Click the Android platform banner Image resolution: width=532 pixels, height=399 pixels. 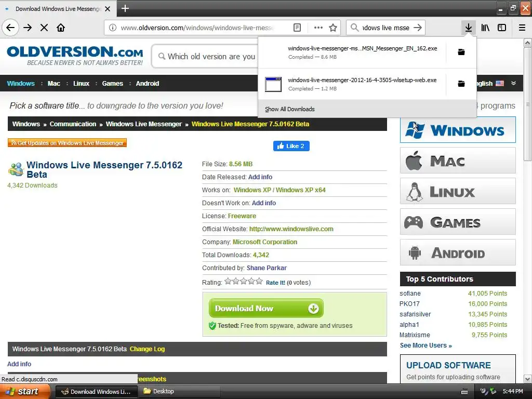pos(458,252)
